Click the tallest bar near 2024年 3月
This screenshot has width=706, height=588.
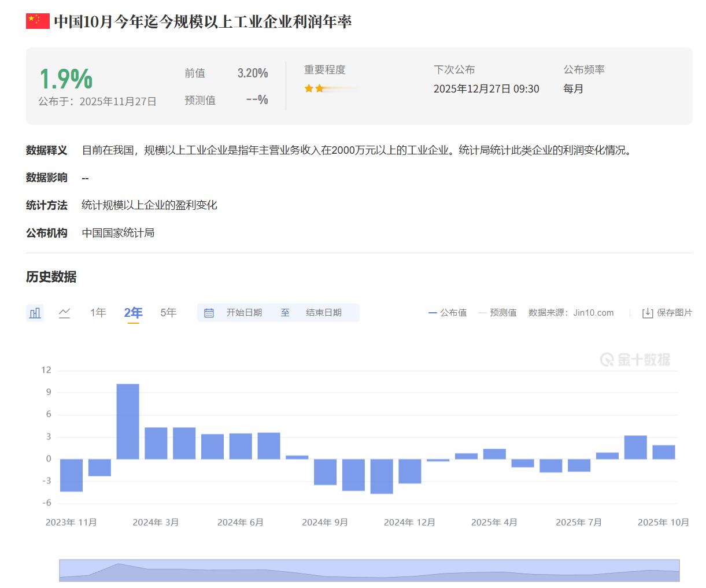coord(128,419)
